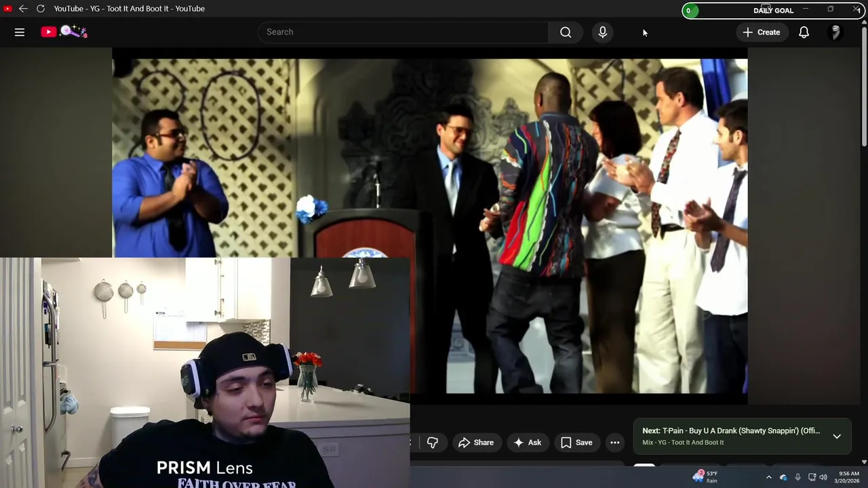Image resolution: width=868 pixels, height=488 pixels.
Task: Go to YouTube home via the logo
Action: pyautogui.click(x=64, y=32)
